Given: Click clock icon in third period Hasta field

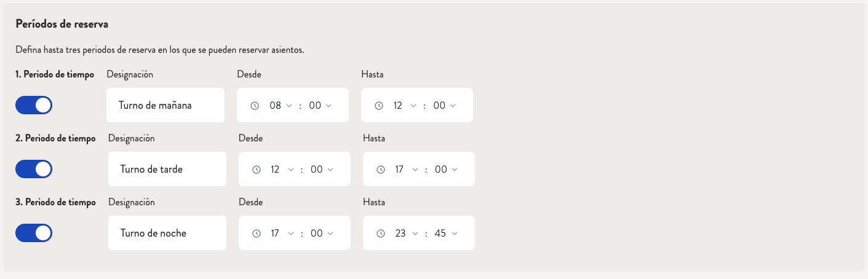Looking at the screenshot, I should coord(381,234).
